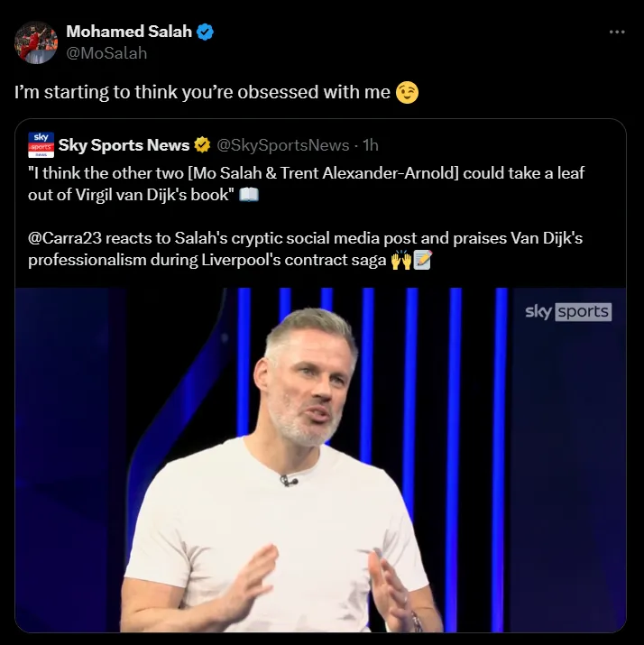Open the @MoSalah handle
The width and height of the screenshot is (644, 645).
pyautogui.click(x=106, y=53)
